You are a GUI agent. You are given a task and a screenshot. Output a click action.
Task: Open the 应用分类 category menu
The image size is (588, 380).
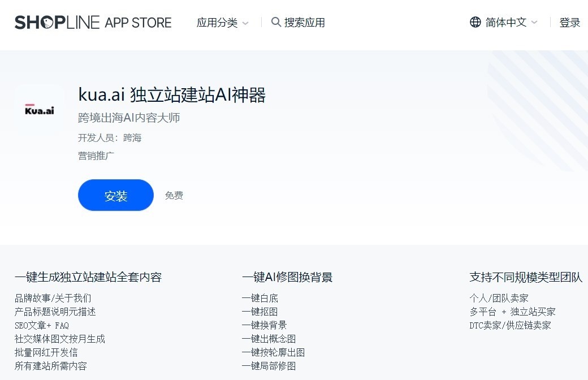pos(217,22)
